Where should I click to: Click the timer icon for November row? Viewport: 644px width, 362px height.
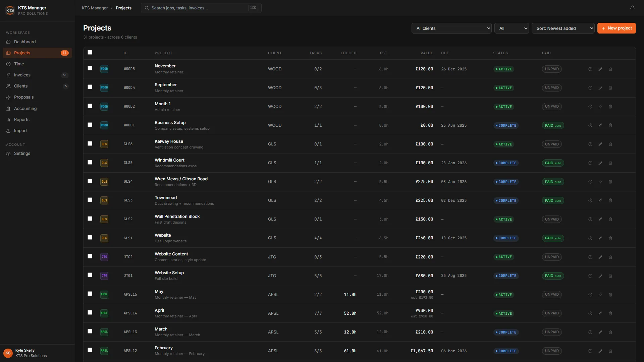[x=590, y=69]
